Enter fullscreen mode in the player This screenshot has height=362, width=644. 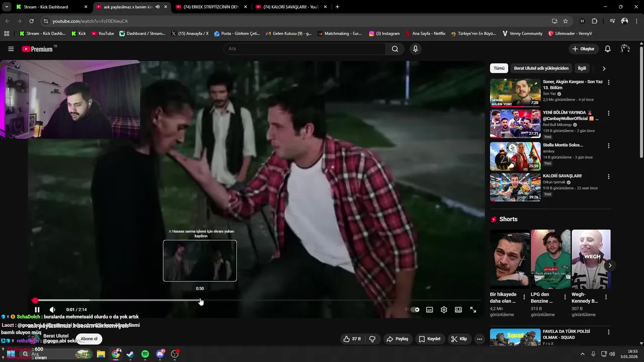point(473,310)
